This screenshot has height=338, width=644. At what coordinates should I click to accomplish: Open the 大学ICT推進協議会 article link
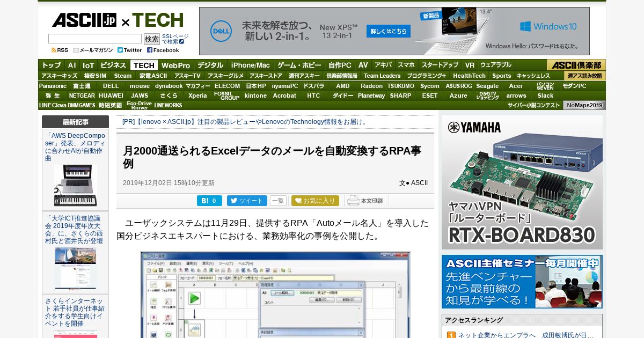[75, 230]
